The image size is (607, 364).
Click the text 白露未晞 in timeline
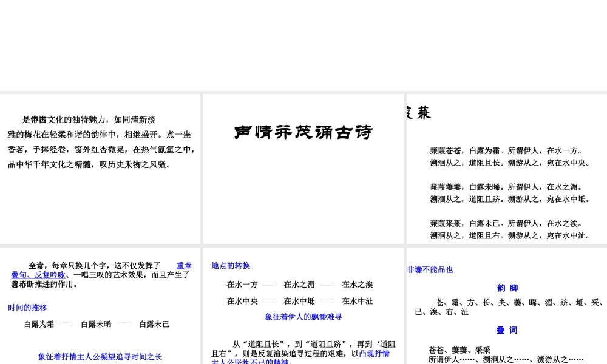[96, 324]
